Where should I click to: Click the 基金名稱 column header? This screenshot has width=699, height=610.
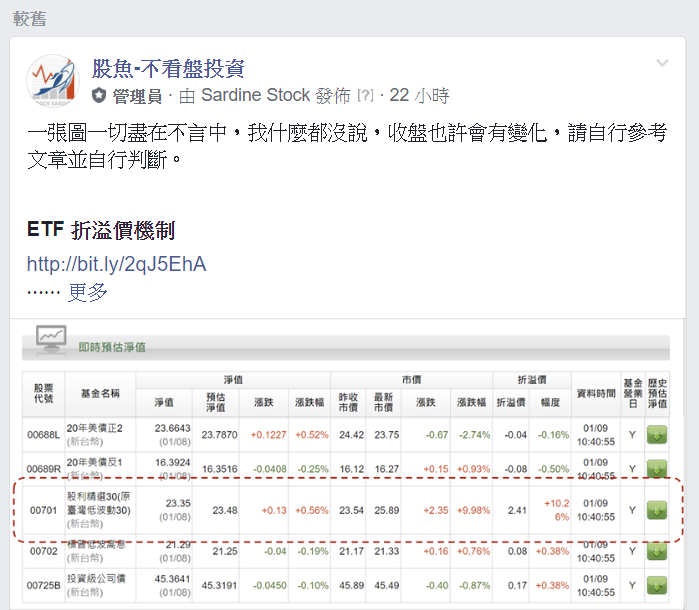100,393
